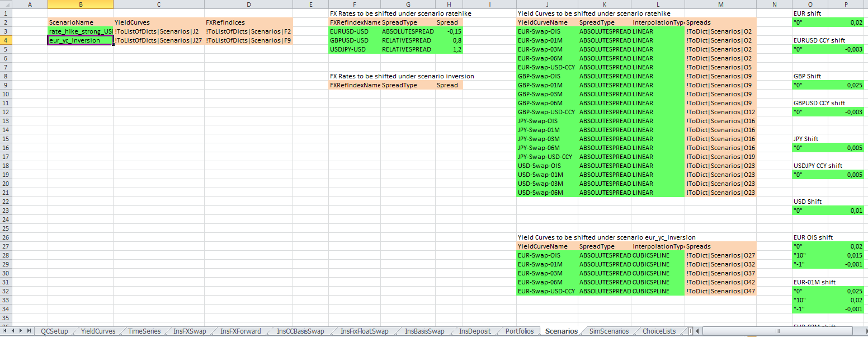Click the 1,2 spread value
The image size is (868, 337).
(x=449, y=49)
